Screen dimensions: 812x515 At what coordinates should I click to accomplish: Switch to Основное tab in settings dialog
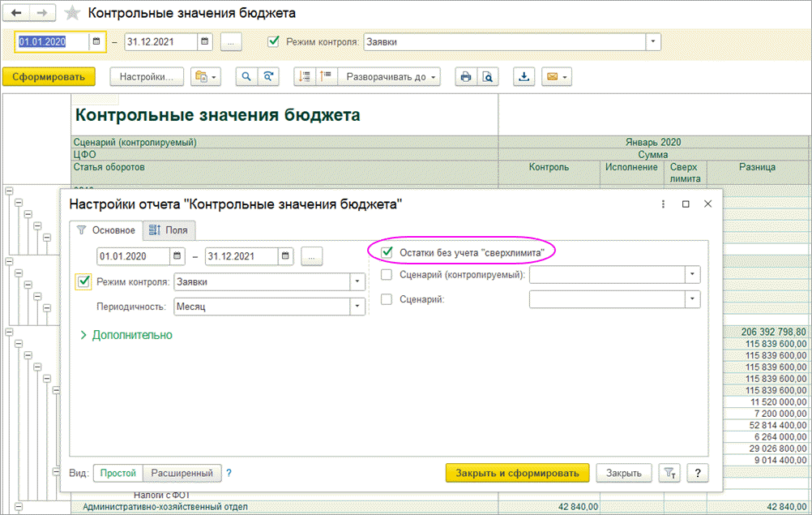pyautogui.click(x=106, y=230)
